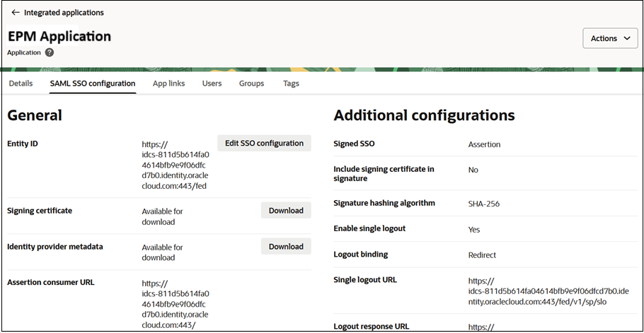Return to Integrated applications link

tap(64, 12)
